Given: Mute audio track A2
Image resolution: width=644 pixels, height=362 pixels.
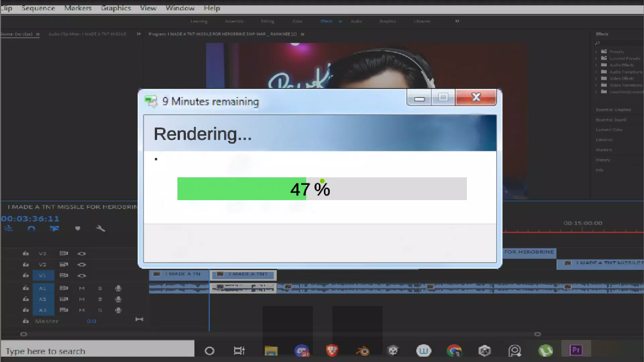Looking at the screenshot, I should [82, 299].
